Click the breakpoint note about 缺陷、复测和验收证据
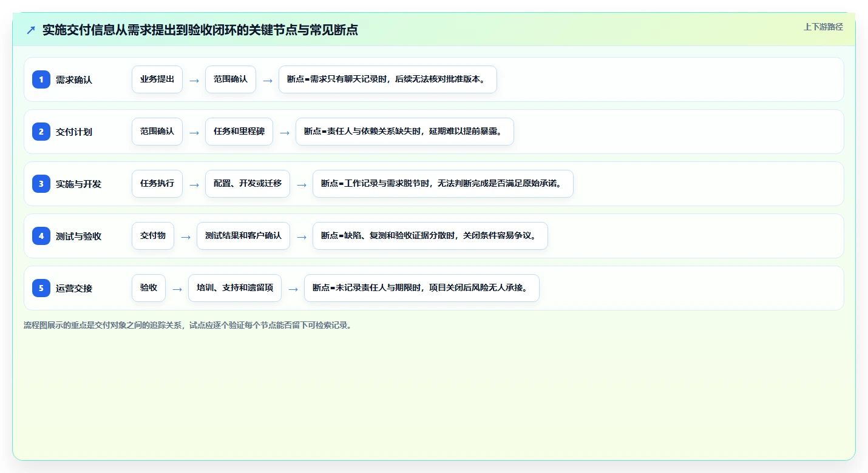 pos(430,236)
